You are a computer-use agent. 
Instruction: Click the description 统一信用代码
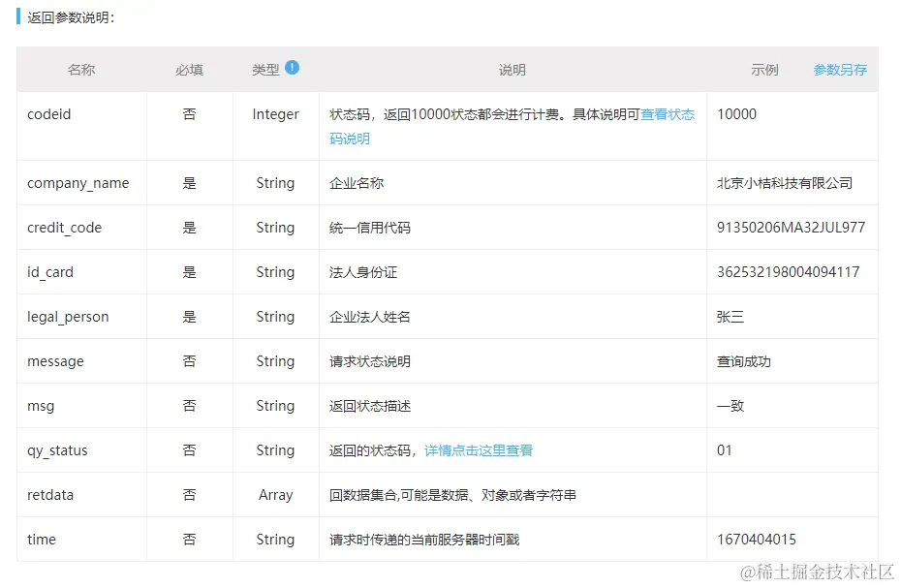coord(370,229)
